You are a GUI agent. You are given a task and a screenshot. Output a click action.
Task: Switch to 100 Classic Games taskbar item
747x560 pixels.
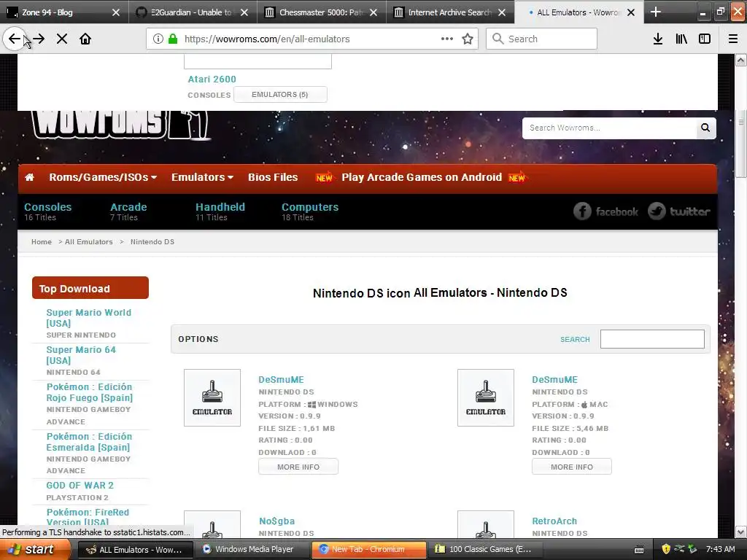pyautogui.click(x=485, y=549)
